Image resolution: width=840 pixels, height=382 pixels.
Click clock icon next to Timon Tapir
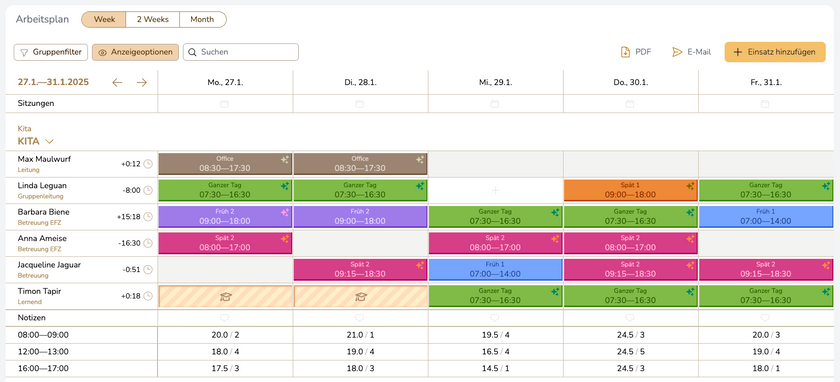tap(148, 296)
